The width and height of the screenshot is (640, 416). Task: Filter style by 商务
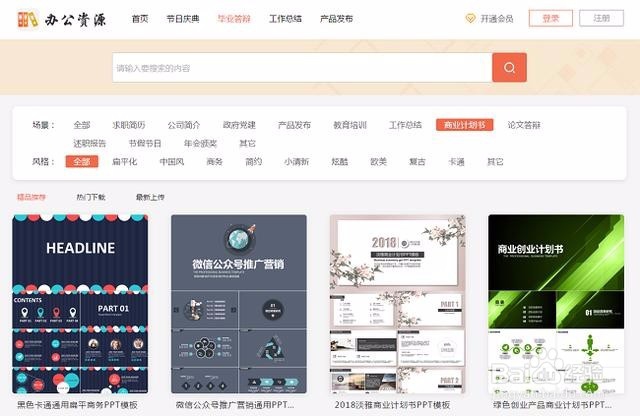click(x=214, y=162)
